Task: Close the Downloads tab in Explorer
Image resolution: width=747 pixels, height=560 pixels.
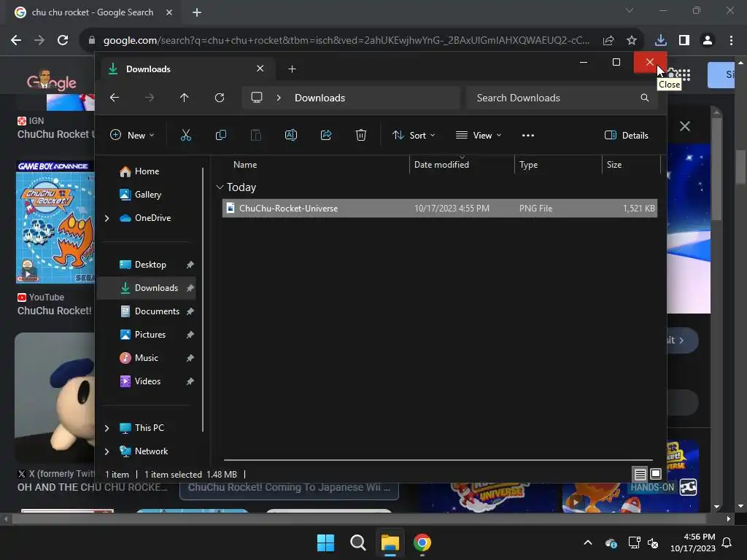Action: point(260,69)
